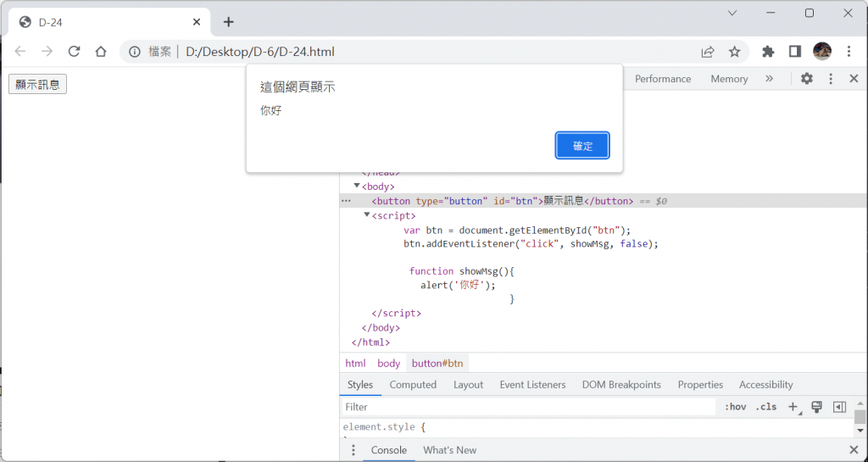Select the What's New drawer tab

[x=449, y=450]
